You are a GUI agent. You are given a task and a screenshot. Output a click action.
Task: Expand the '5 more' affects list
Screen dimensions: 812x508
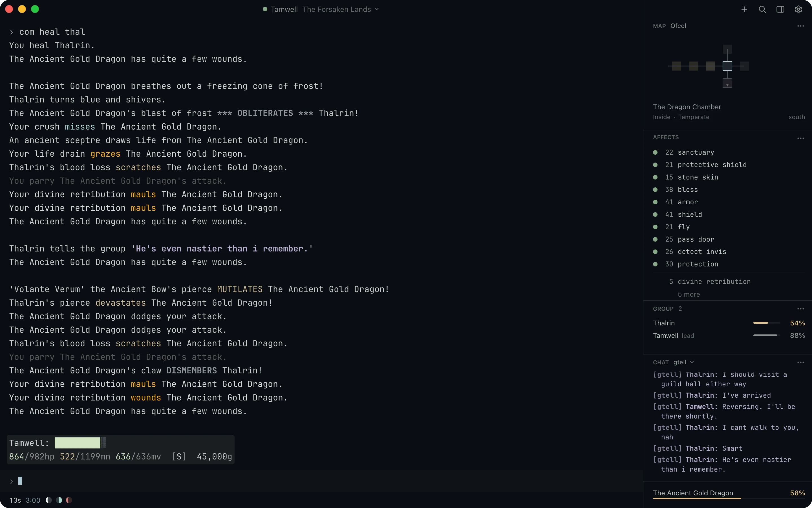(x=689, y=294)
